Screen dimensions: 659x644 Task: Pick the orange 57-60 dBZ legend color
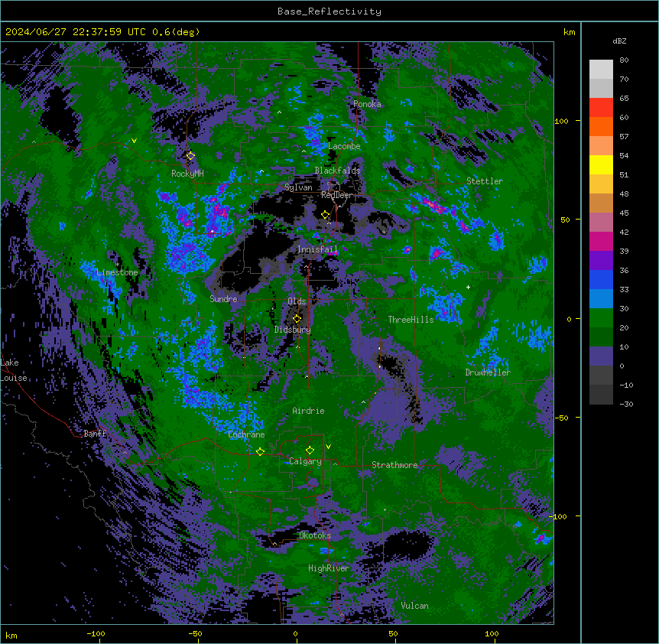(601, 127)
